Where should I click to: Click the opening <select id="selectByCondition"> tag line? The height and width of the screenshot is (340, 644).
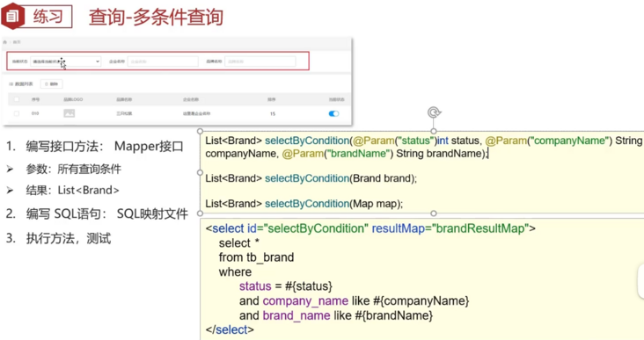370,228
